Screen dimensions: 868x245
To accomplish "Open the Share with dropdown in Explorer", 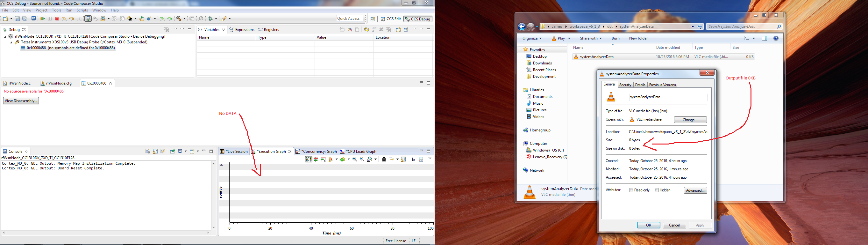I will tap(591, 38).
